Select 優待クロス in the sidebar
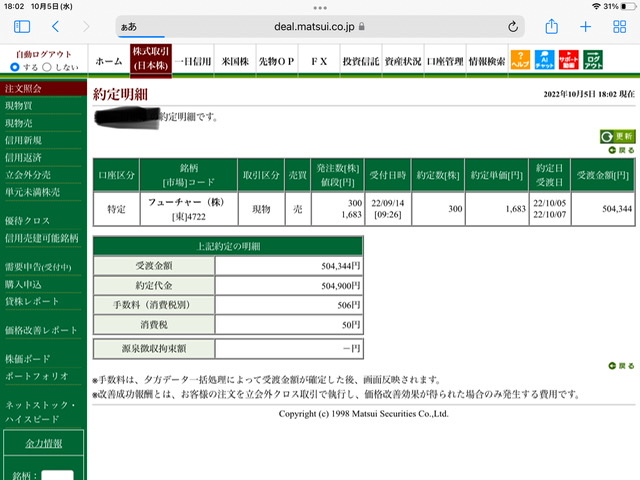Viewport: 640px width, 480px height. (28, 221)
